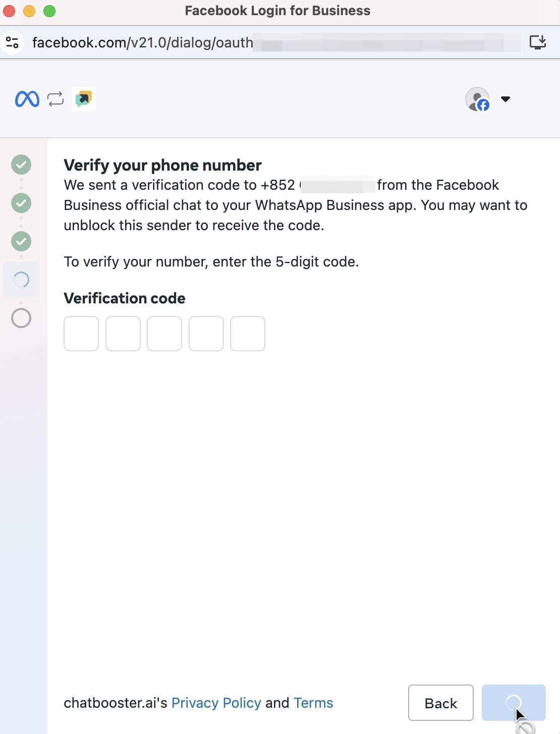
Task: Select the current loading step indicator
Action: pos(21,280)
